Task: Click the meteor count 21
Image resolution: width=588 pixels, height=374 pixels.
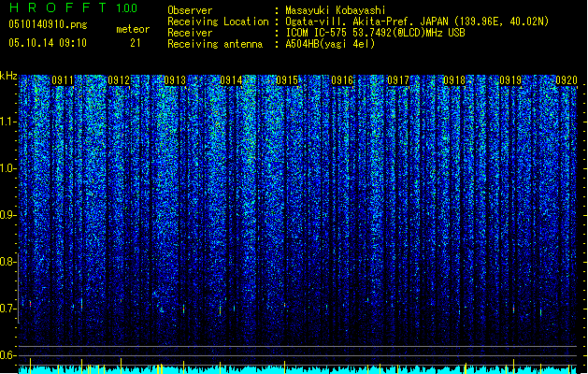Action: coord(136,43)
